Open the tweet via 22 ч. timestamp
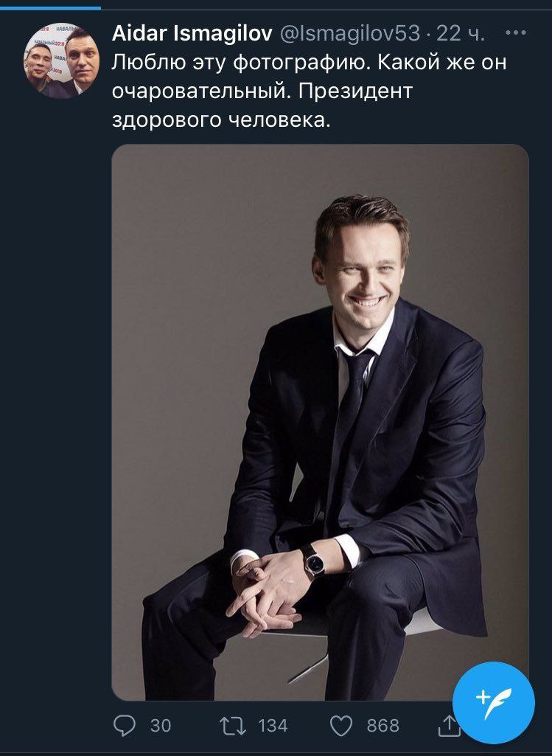Image resolution: width=552 pixels, height=756 pixels. (461, 33)
